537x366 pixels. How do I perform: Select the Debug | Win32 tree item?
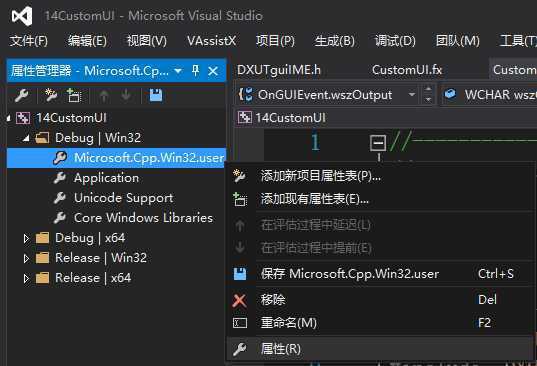pos(98,138)
